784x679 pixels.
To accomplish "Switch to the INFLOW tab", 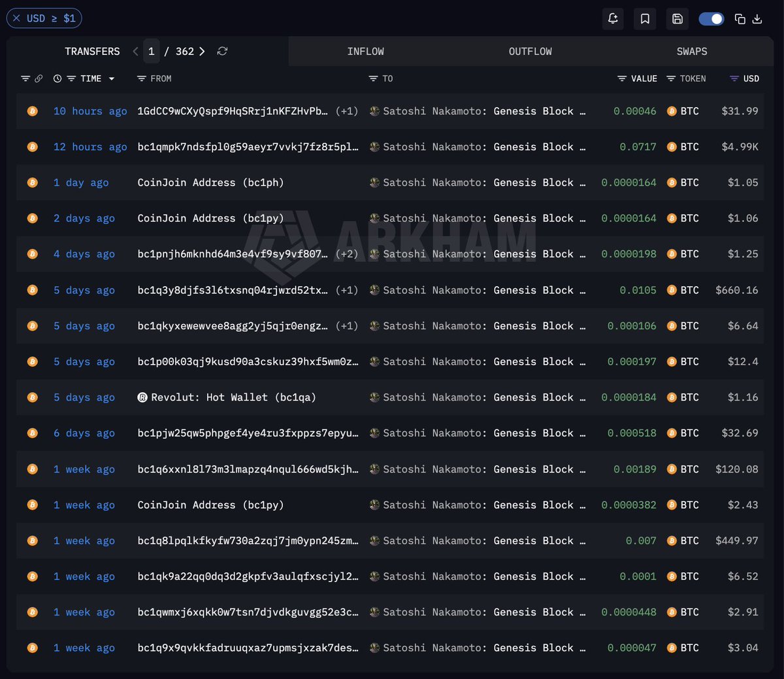I will 366,51.
